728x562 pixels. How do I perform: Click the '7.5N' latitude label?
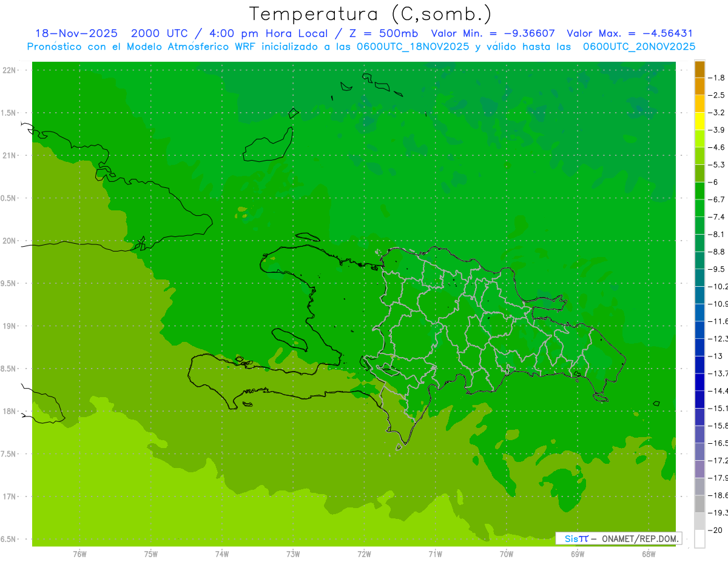[x=8, y=454]
